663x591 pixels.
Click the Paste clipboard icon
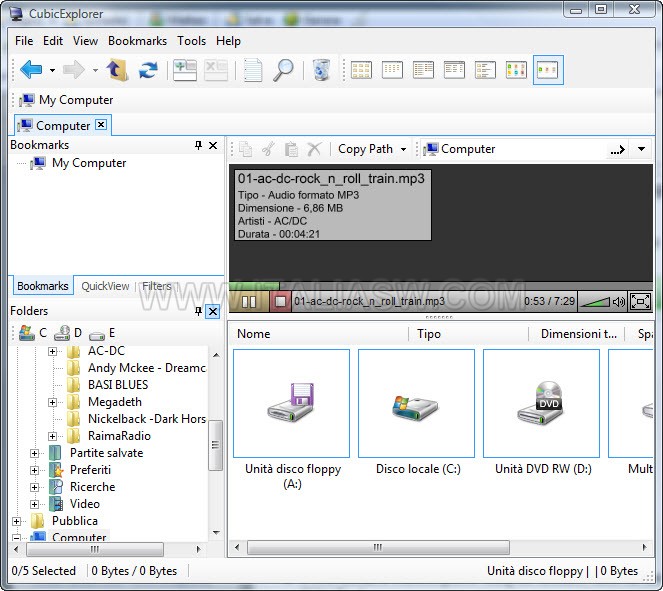click(291, 149)
